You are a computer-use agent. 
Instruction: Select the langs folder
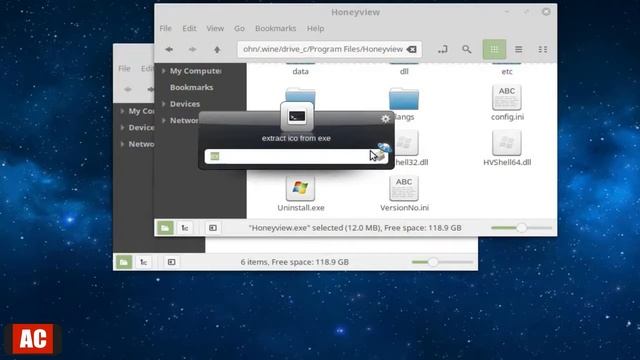[x=404, y=104]
